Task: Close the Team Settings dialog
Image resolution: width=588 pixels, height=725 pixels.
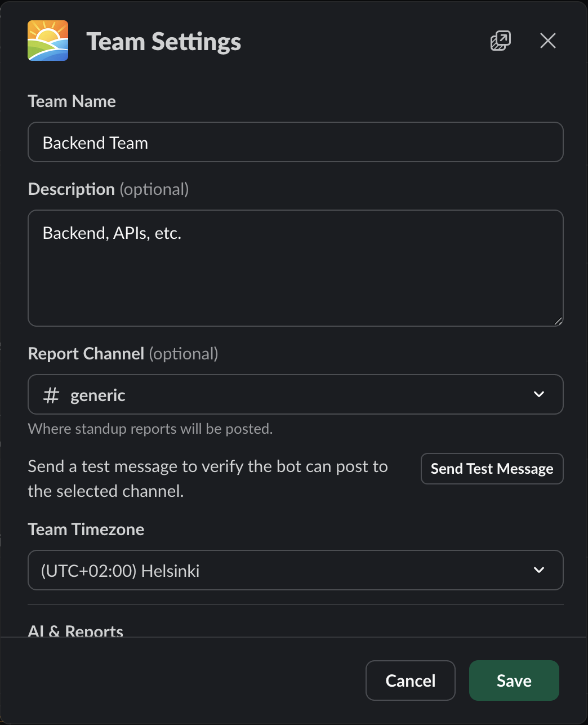Action: 547,41
